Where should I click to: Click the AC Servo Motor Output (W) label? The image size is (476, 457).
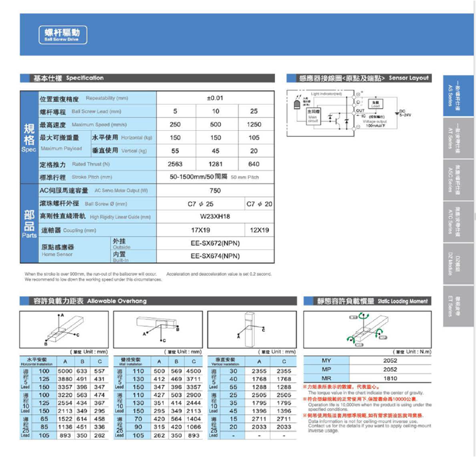[121, 191]
